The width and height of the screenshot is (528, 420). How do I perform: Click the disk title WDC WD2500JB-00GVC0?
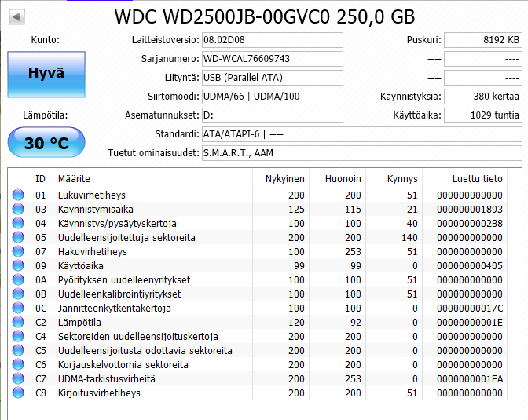coord(222,16)
